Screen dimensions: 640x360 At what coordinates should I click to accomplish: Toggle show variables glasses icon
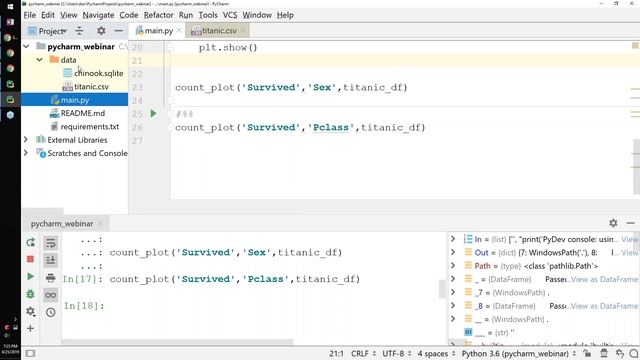tap(51, 295)
